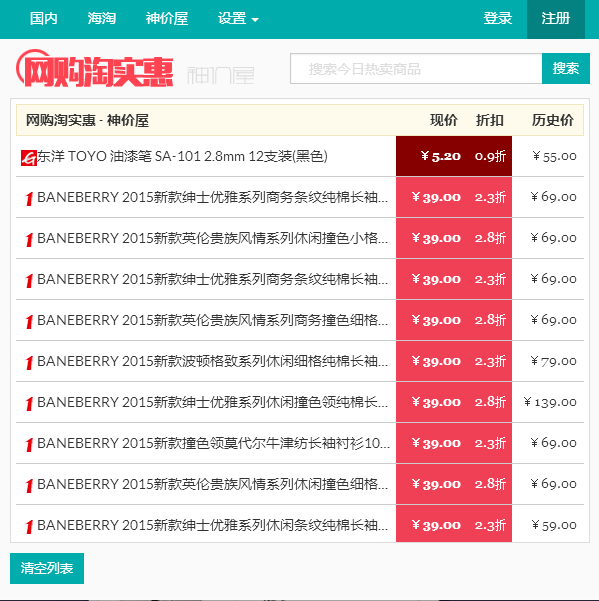Click the 2.3折 discount in 波顿格致系列 row

pyautogui.click(x=490, y=361)
